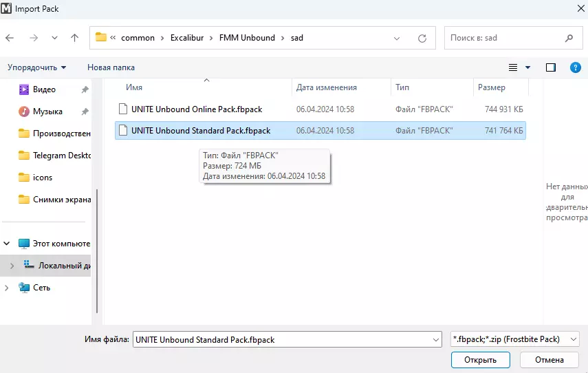The width and height of the screenshot is (588, 373).
Task: Open help with the question mark icon
Action: [576, 67]
